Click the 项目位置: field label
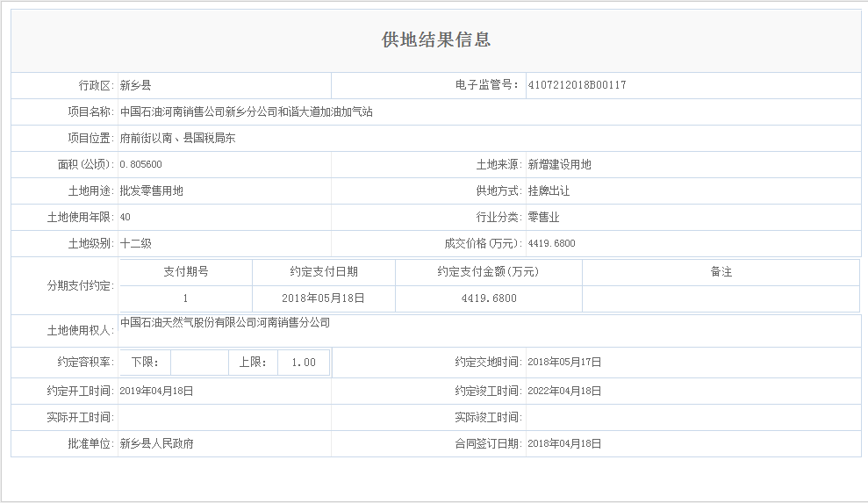The width and height of the screenshot is (868, 503). coord(91,138)
